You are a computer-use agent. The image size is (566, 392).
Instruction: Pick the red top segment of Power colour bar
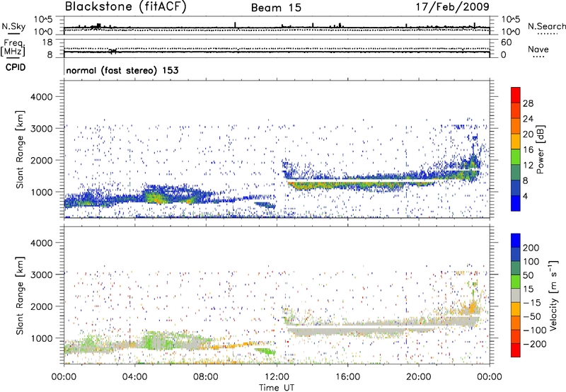point(516,95)
